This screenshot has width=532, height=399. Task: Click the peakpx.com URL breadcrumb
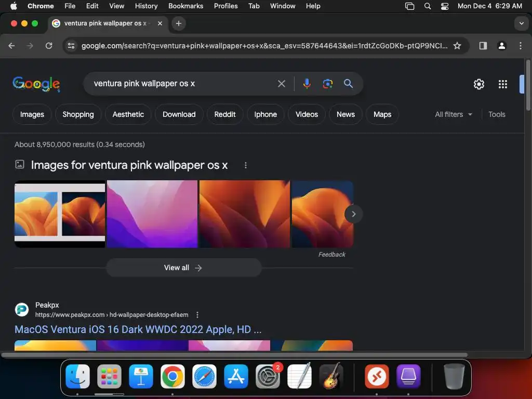tap(112, 315)
